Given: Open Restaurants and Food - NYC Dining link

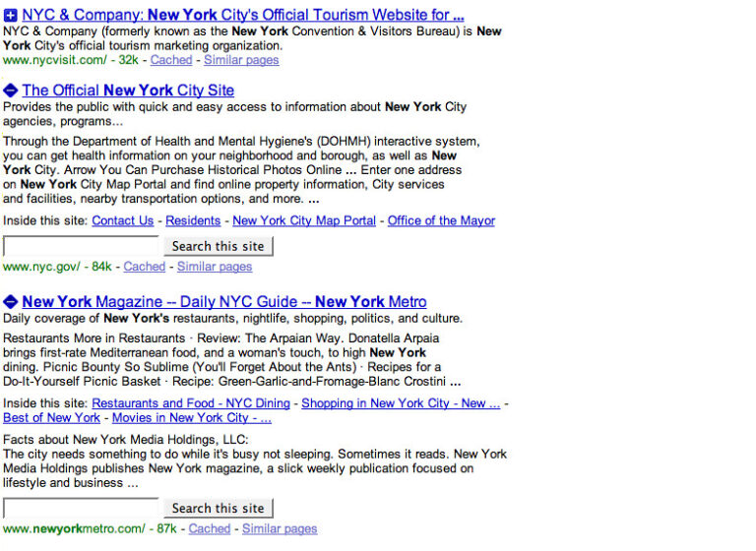Looking at the screenshot, I should point(191,403).
